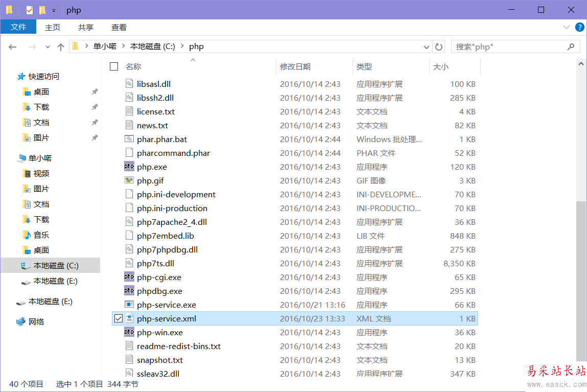This screenshot has height=392, width=587.
Task: Click the phar.phar.bat batch file icon
Action: [129, 139]
